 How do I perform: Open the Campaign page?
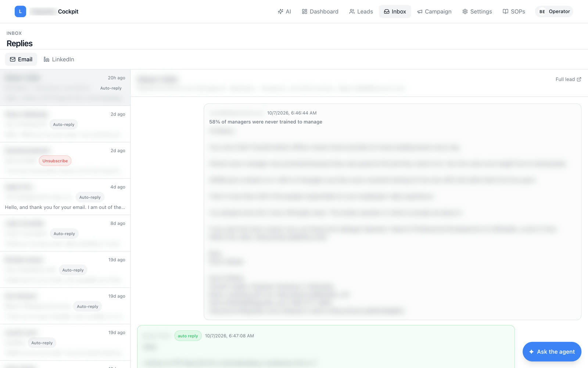pyautogui.click(x=434, y=11)
